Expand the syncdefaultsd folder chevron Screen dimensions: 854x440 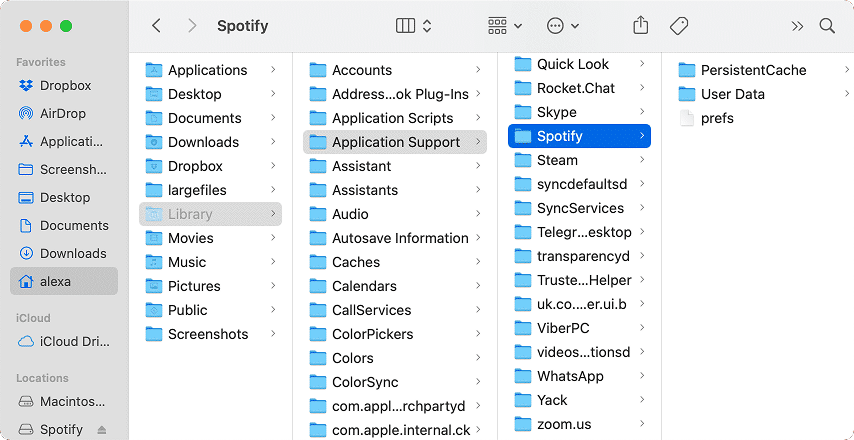[x=642, y=184]
